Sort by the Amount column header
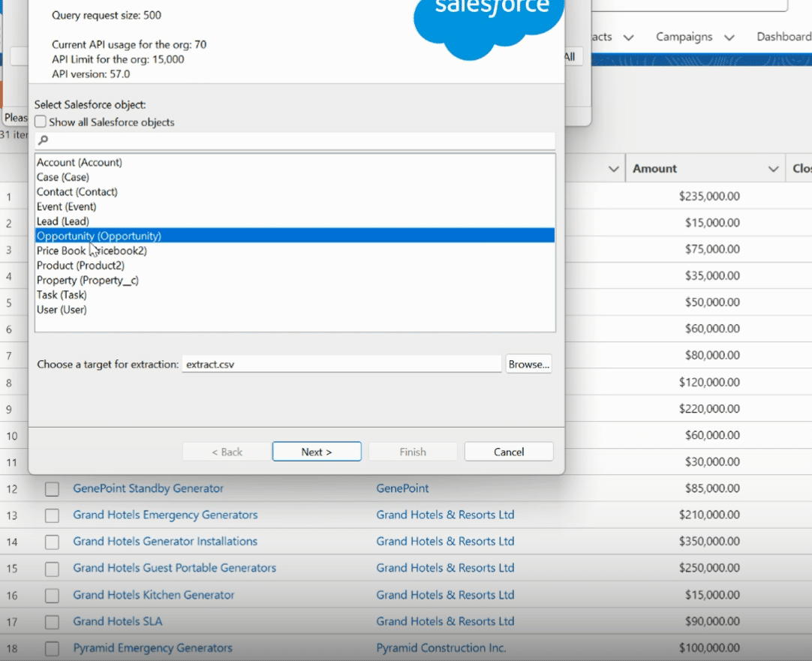 click(654, 169)
